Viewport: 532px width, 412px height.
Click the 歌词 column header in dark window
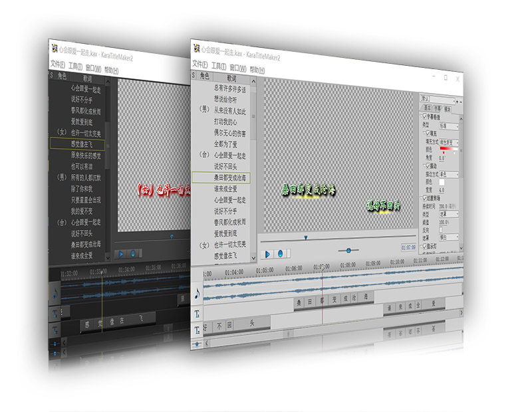tap(88, 78)
